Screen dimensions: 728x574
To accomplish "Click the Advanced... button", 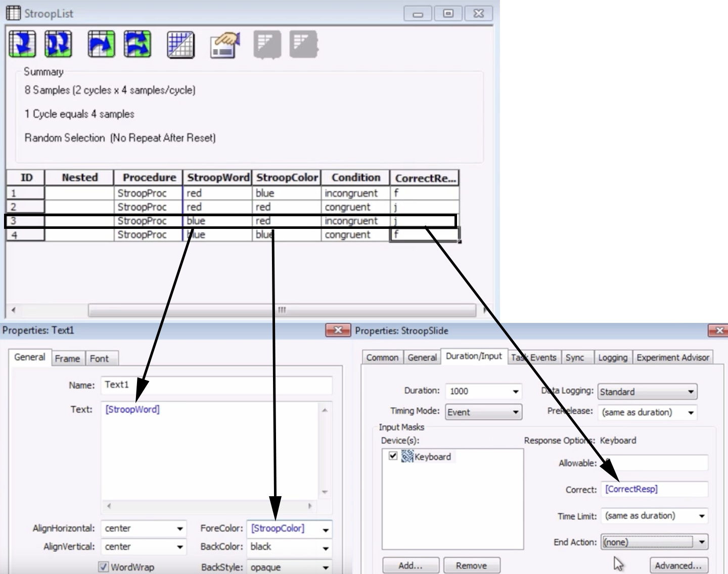I will [678, 565].
